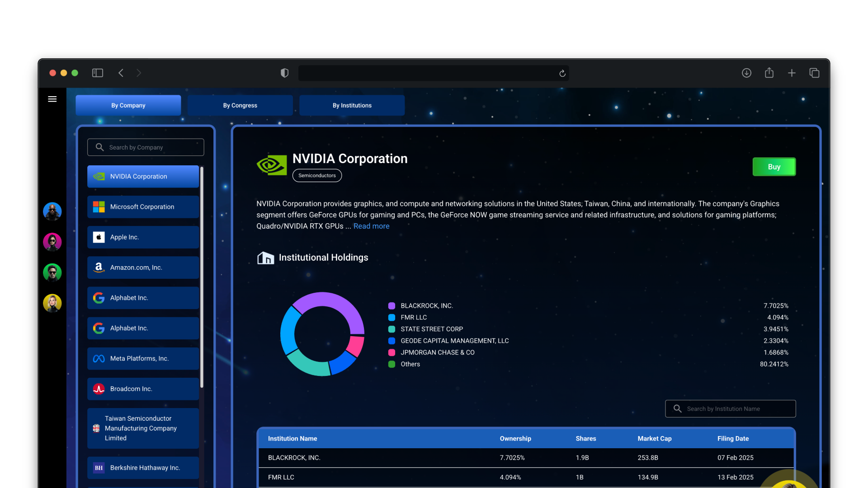
Task: Click GEODE CAPITAL MANAGEMENT, LLC legend label
Action: coord(454,341)
